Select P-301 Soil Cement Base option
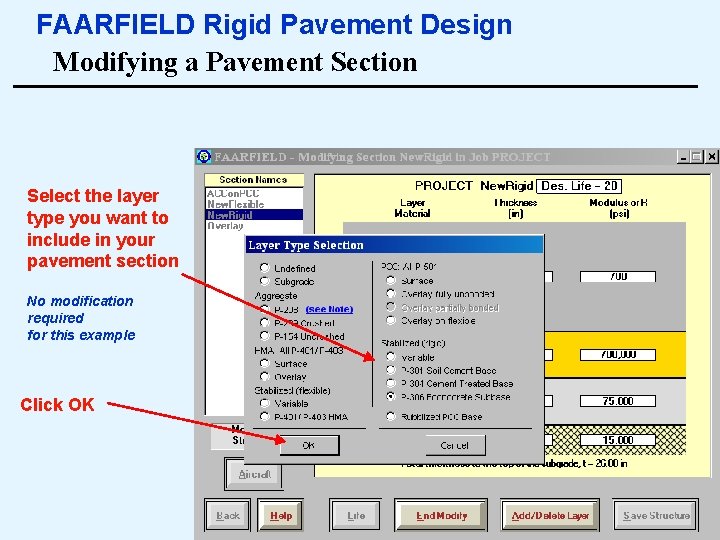 (x=391, y=370)
